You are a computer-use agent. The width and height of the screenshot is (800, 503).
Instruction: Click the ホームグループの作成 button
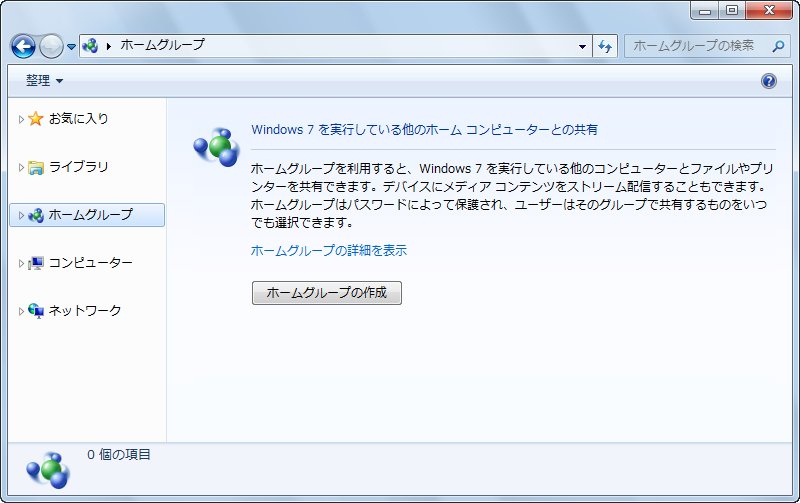[x=327, y=293]
